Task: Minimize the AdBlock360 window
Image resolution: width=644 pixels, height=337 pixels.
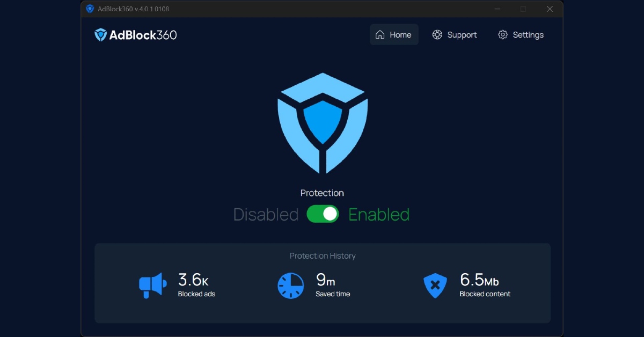Action: [496, 9]
